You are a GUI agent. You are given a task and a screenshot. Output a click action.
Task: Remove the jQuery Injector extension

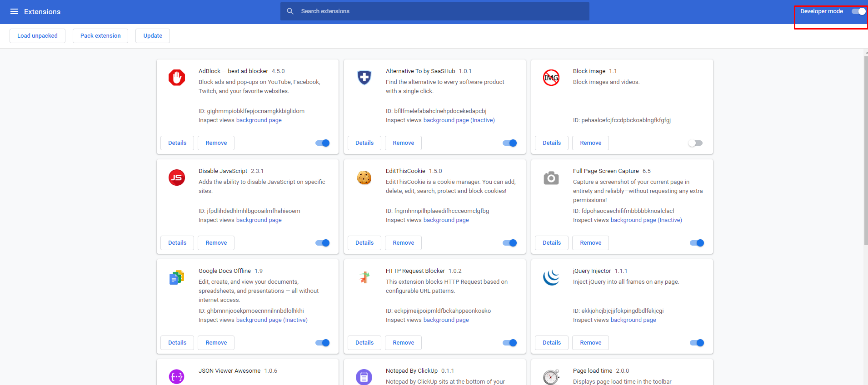[591, 343]
